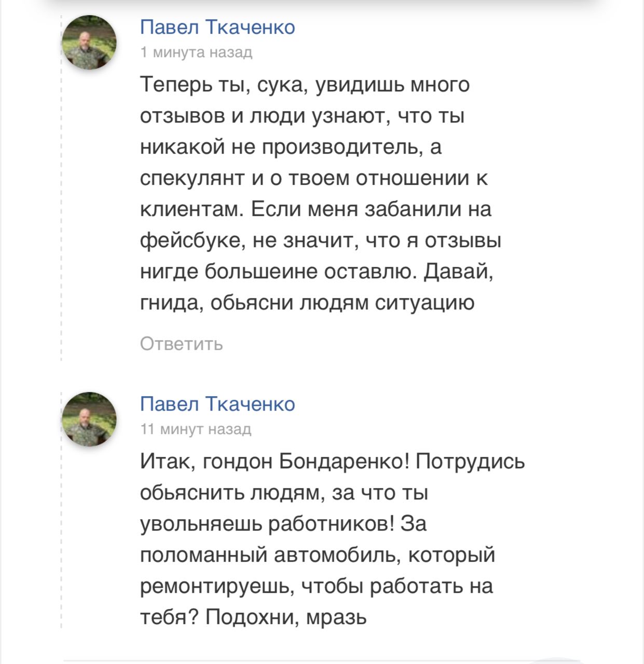Viewport: 644px width, 664px height.
Task: Open the avatar beside the 11-minute-old comment
Action: point(89,419)
